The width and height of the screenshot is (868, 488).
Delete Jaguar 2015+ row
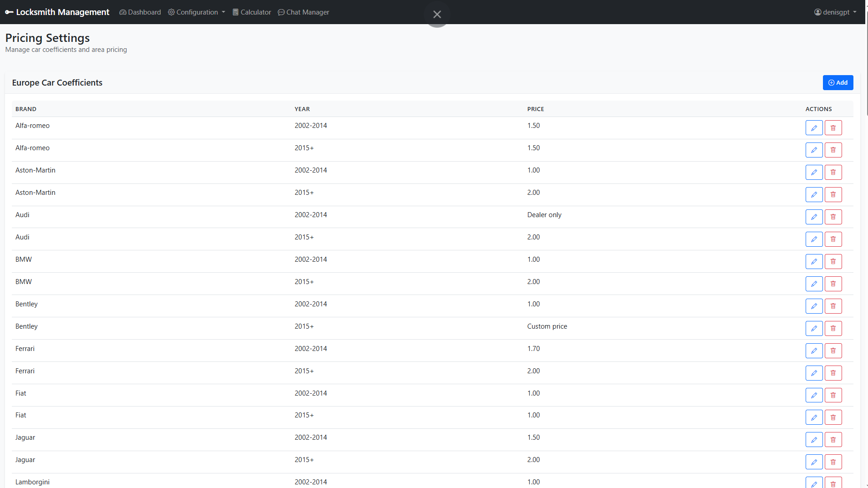(x=833, y=462)
